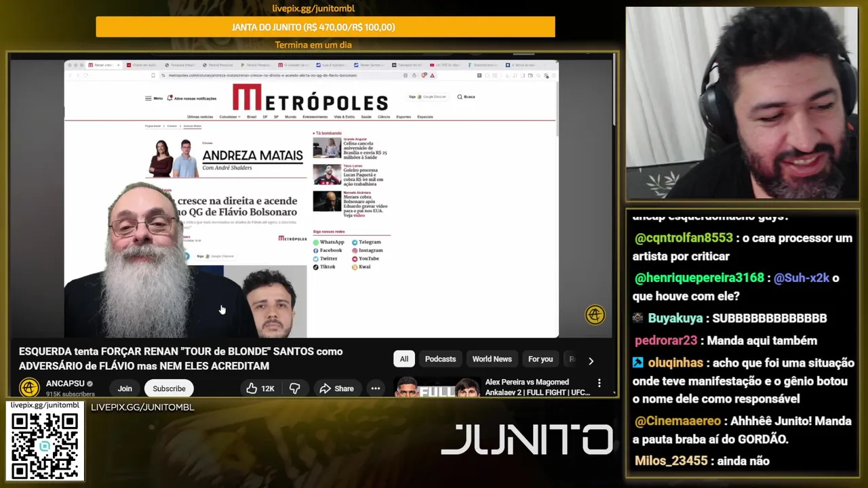
Task: Click the @Cinemaaereo chat username
Action: 679,421
